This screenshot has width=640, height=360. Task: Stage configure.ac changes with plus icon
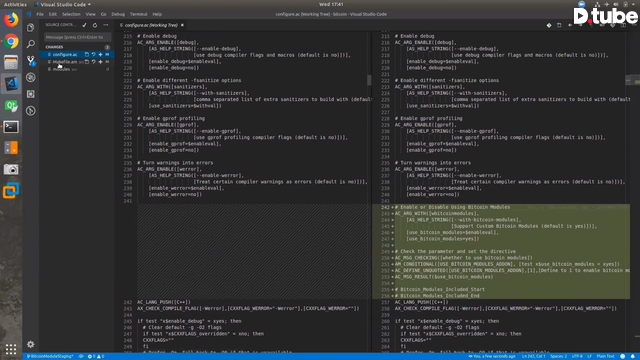pos(100,54)
